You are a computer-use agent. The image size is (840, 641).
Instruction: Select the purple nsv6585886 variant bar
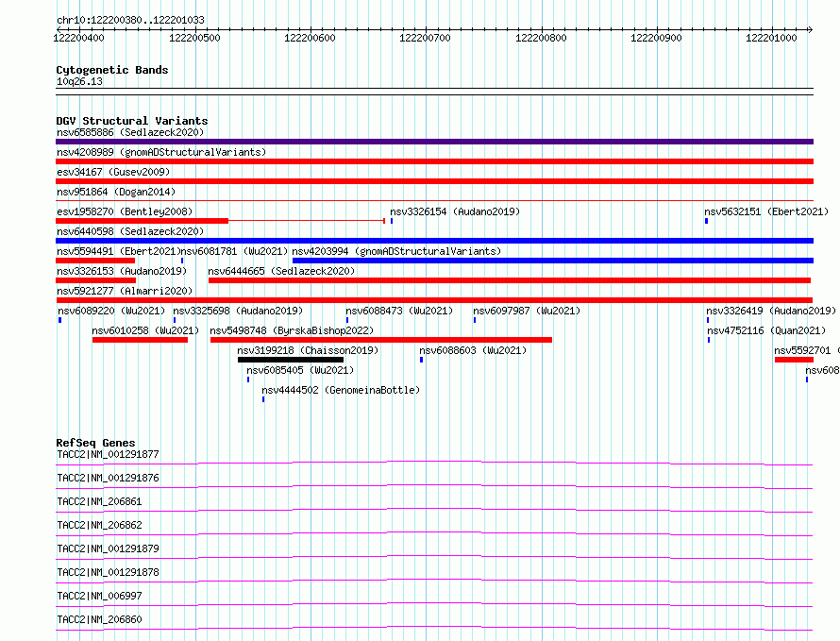[x=434, y=142]
